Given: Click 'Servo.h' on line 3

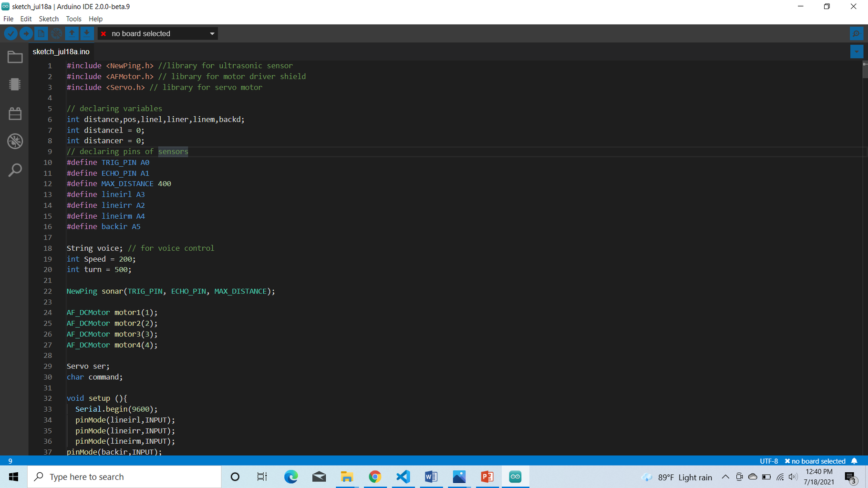Looking at the screenshot, I should (125, 87).
